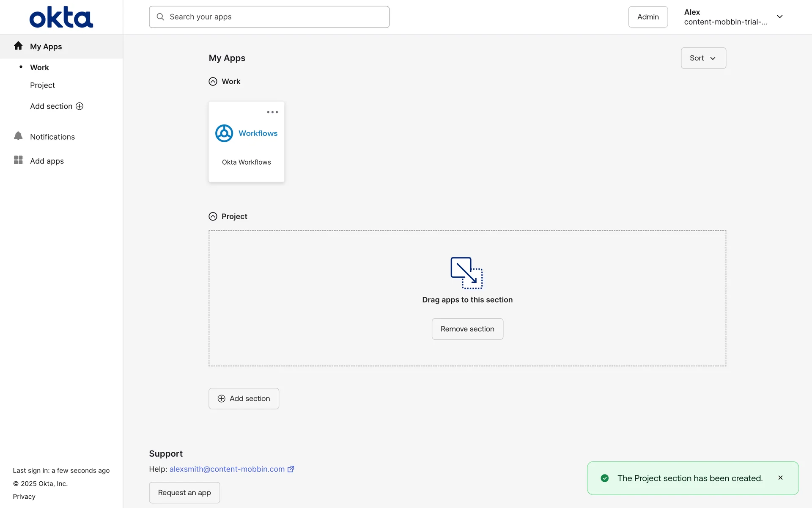
Task: Open the Privacy link
Action: (24, 497)
